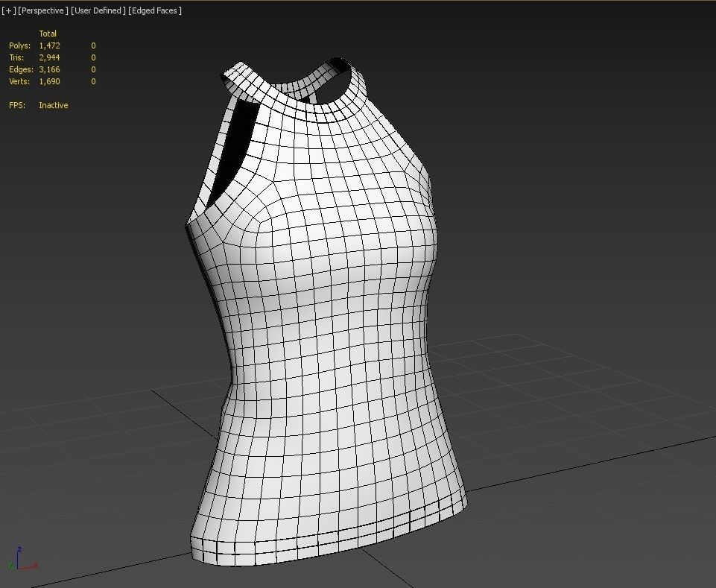Select the Edges total value 3,166
The width and height of the screenshot is (716, 588).
(49, 69)
